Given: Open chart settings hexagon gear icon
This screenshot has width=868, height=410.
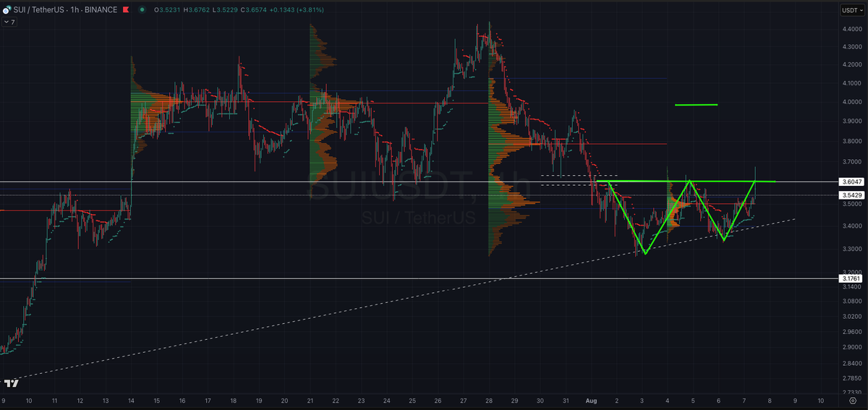Looking at the screenshot, I should coord(853,400).
